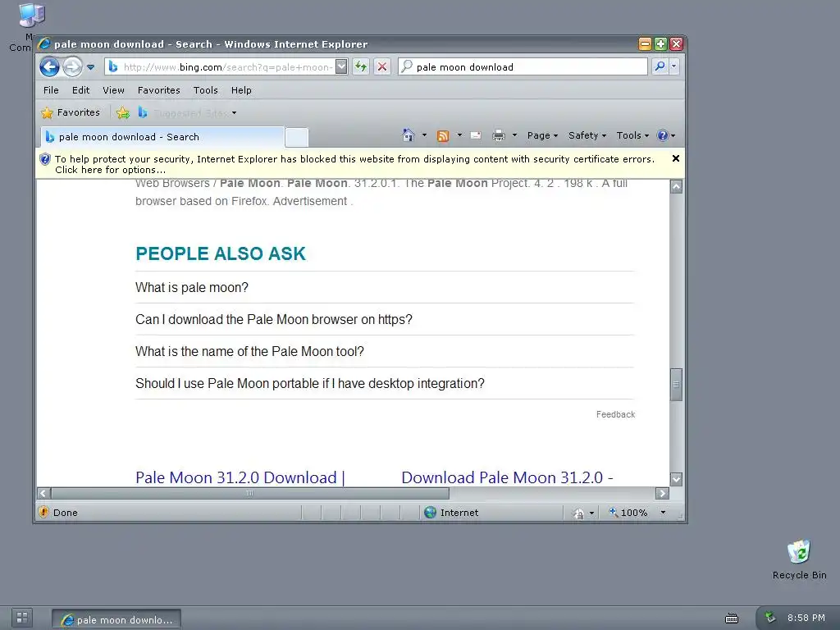The image size is (840, 630).
Task: Open the Suggested Sites Bing icon
Action: tap(143, 112)
